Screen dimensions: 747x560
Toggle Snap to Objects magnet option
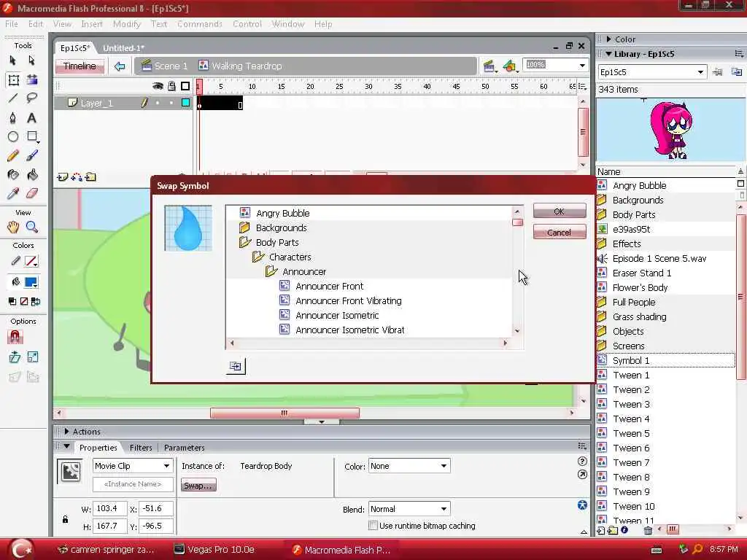[15, 337]
